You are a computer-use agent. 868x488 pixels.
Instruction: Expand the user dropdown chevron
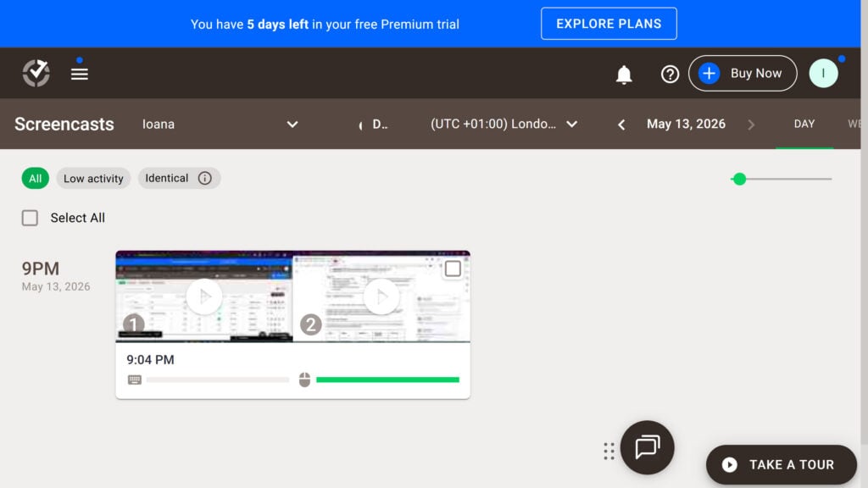coord(292,125)
